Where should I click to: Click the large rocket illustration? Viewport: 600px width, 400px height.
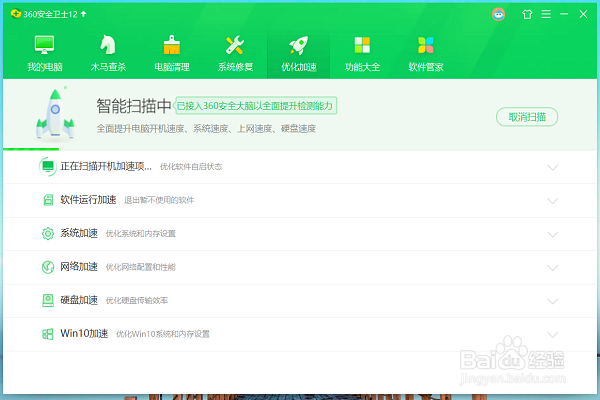tap(55, 114)
